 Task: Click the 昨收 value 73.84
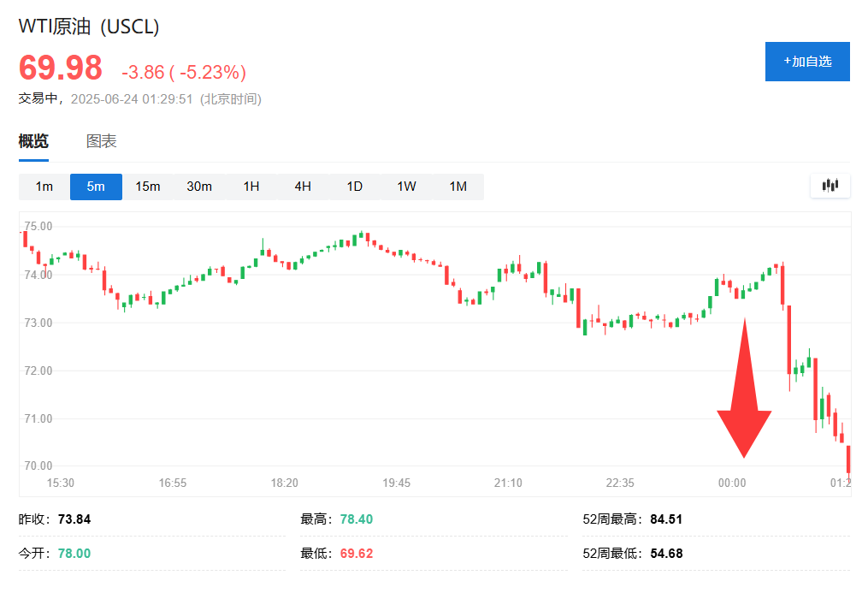click(74, 519)
